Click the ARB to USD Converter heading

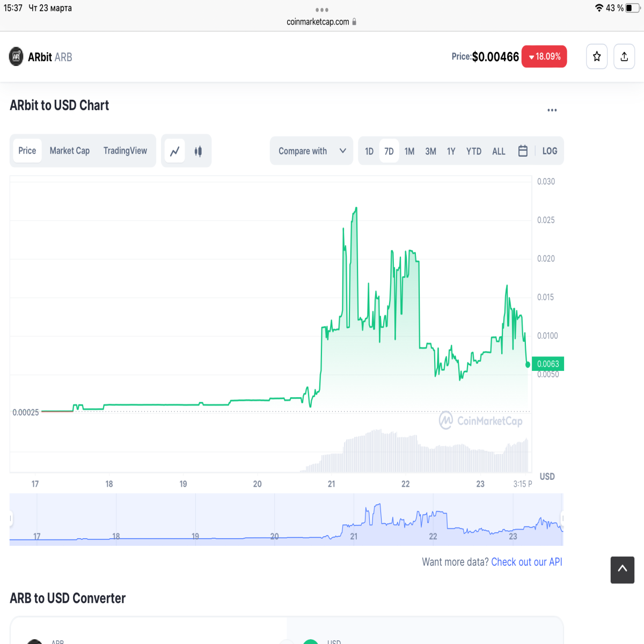tap(68, 598)
